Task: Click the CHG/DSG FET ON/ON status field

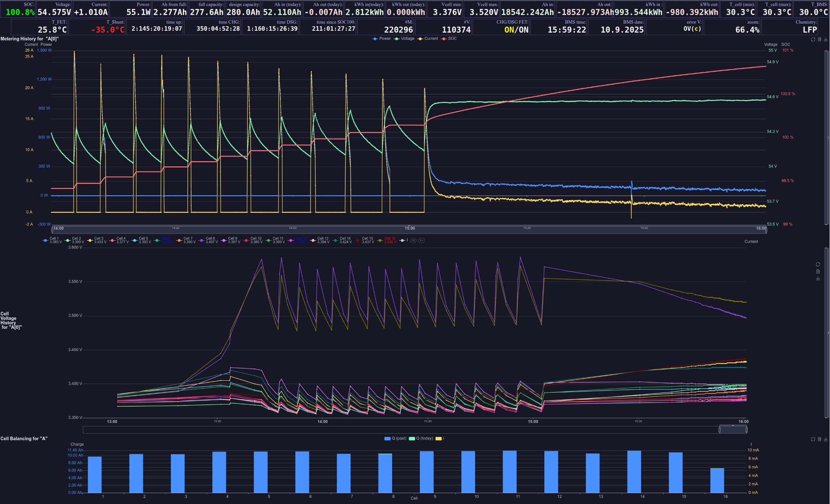Action: click(x=516, y=29)
